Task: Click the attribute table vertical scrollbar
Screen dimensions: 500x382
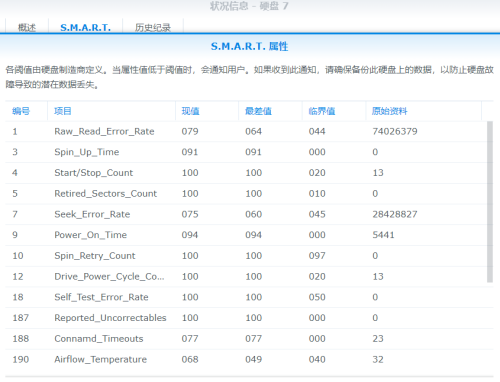Action: (x=490, y=202)
